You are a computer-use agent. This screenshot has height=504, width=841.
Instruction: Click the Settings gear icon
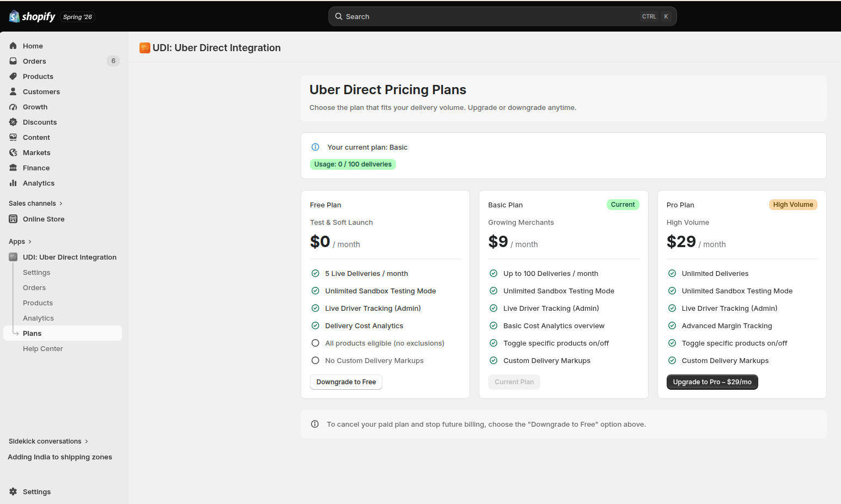13,491
